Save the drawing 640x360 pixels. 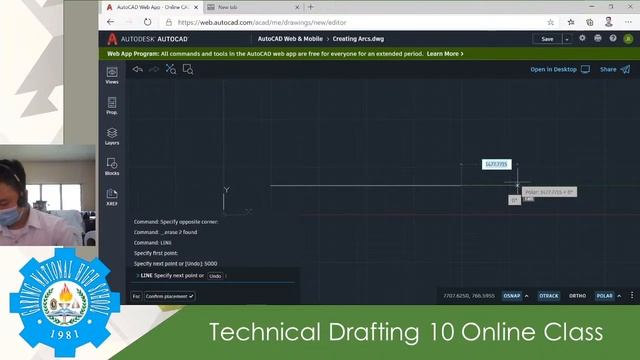547,39
